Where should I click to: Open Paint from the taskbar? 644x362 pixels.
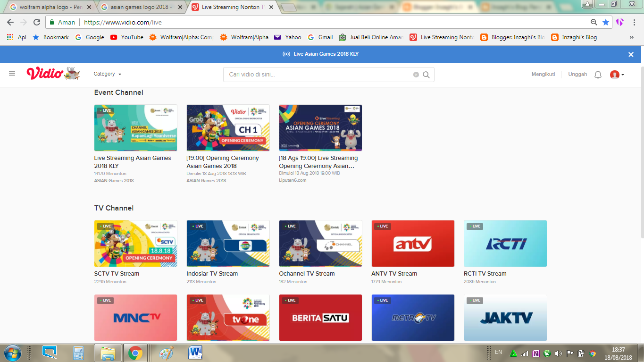pos(166,353)
